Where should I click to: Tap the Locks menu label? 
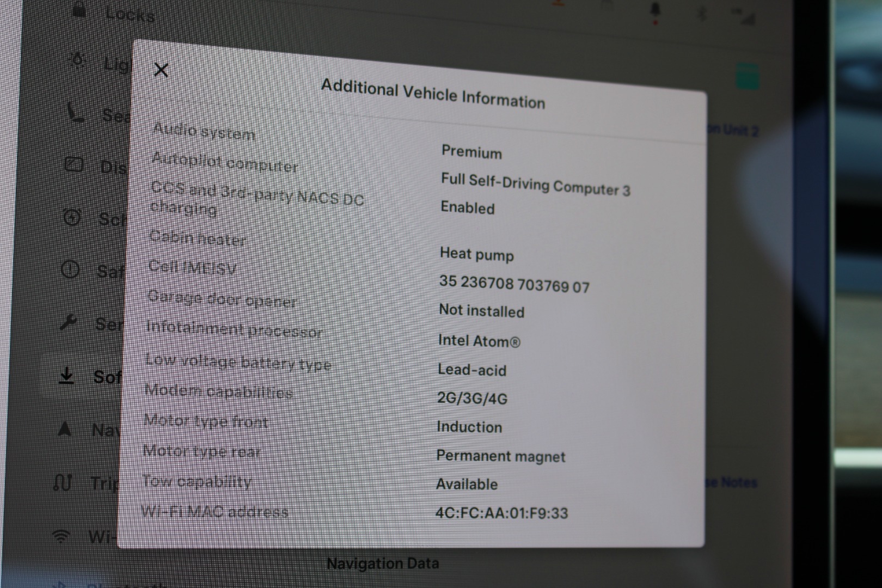pos(130,15)
